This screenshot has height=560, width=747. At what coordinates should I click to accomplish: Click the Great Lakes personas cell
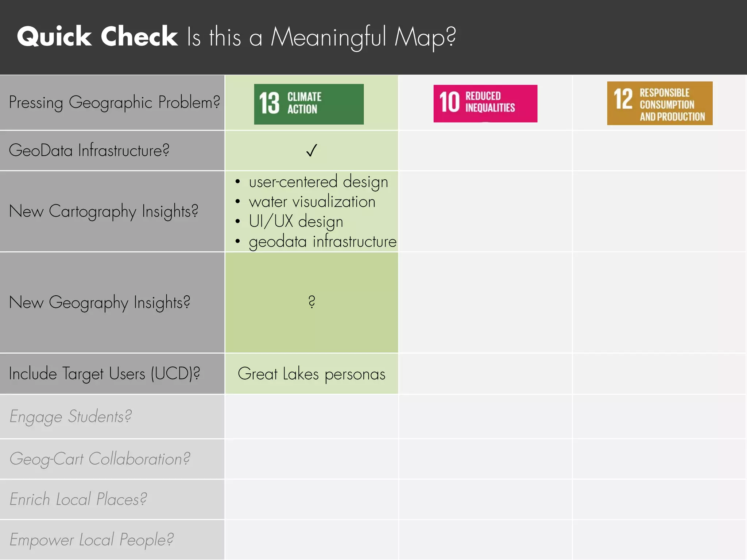[x=311, y=374]
